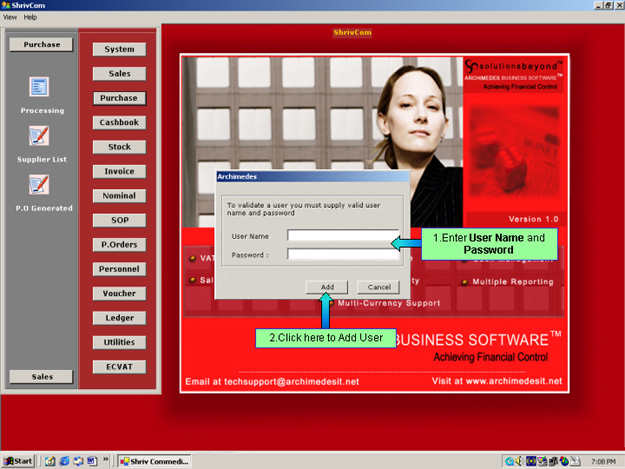Open the Help menu
The image size is (625, 469).
click(30, 17)
